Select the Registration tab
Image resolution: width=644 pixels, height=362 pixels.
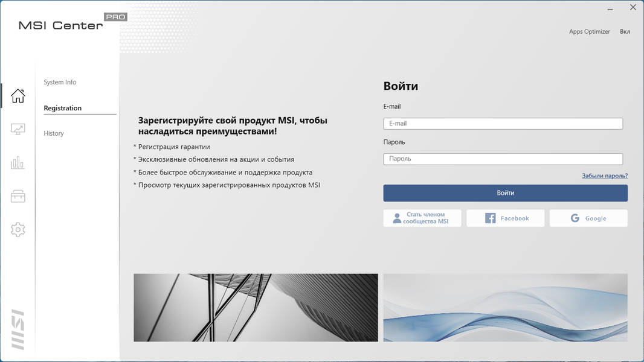(62, 108)
